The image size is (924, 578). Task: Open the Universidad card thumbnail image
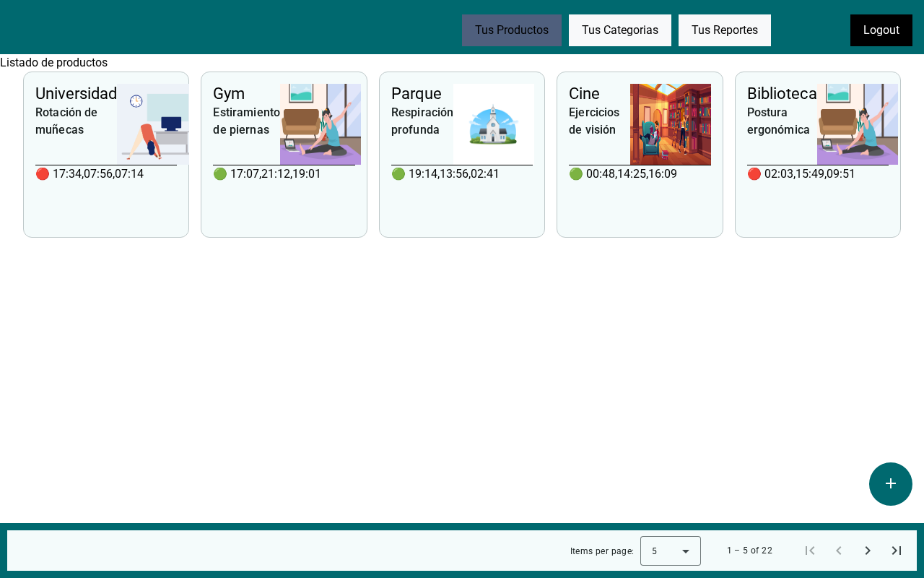coord(153,124)
